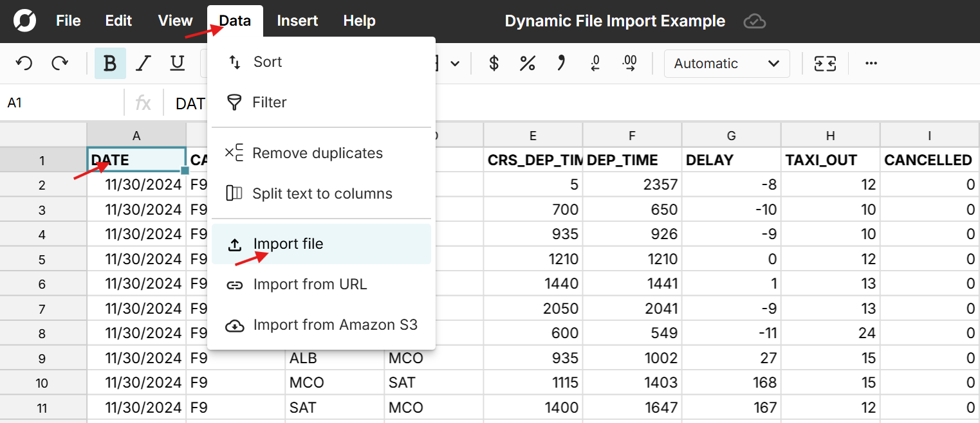Select the Import file option

(x=288, y=244)
